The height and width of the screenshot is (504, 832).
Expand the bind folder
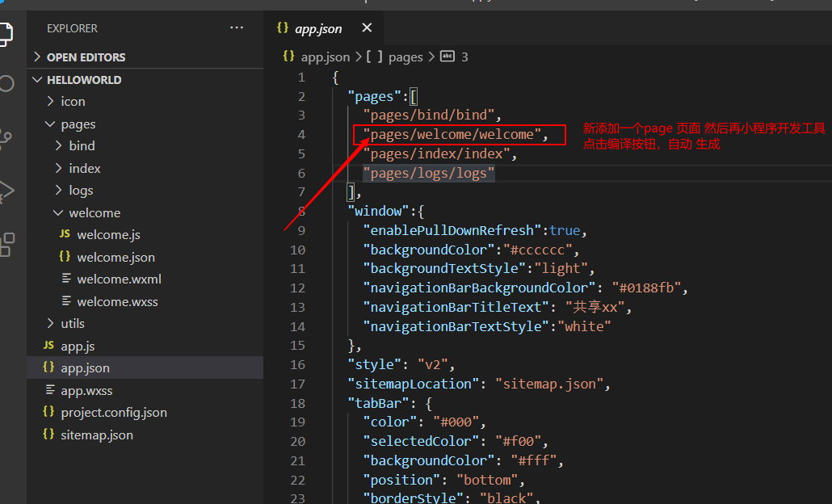point(58,145)
